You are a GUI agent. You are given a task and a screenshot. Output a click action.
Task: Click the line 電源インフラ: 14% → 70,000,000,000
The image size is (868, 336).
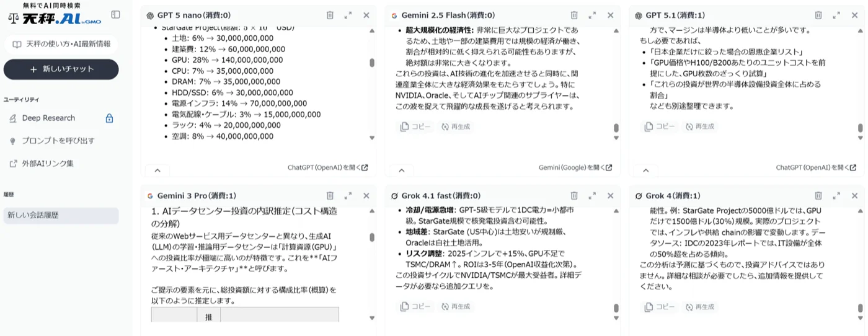[239, 104]
